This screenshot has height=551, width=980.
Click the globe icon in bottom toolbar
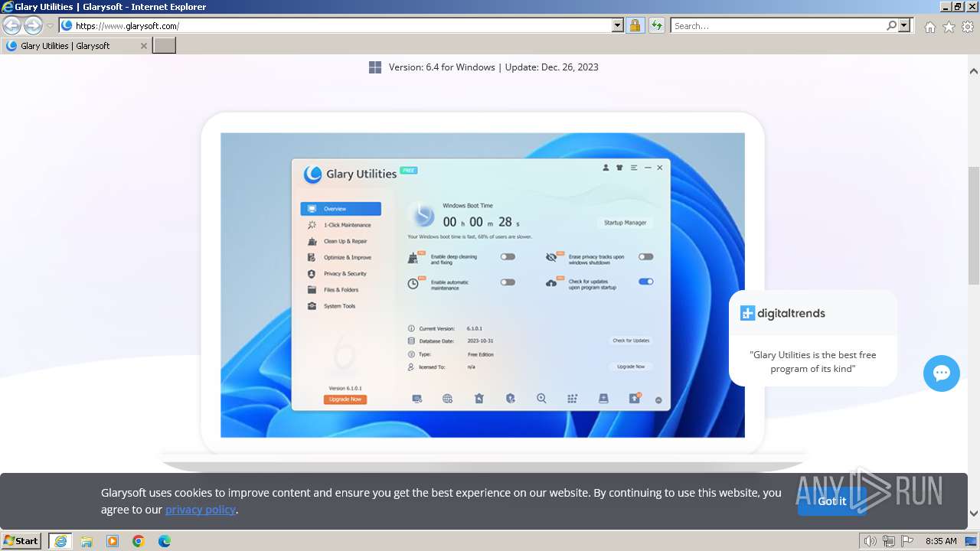click(448, 399)
